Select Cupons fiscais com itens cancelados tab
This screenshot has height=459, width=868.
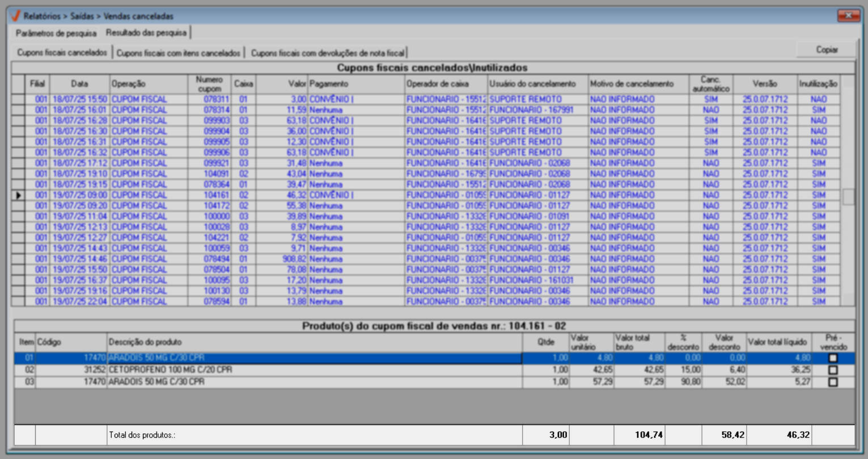pos(178,53)
